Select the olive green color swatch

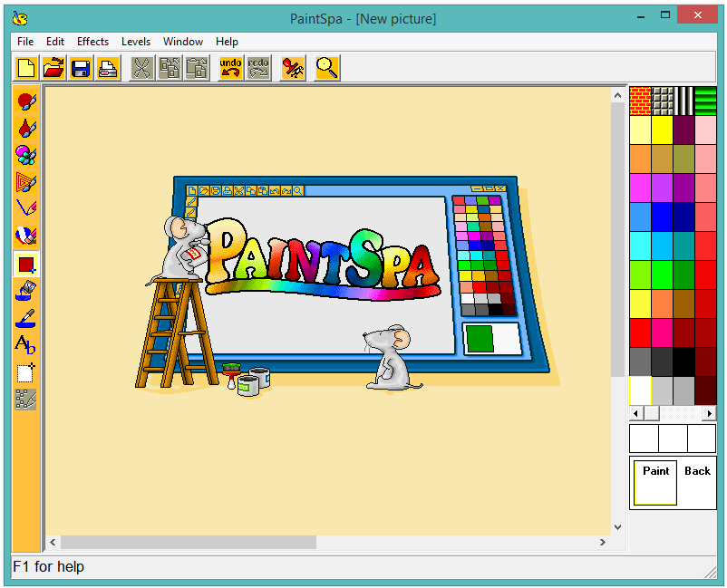click(x=683, y=159)
